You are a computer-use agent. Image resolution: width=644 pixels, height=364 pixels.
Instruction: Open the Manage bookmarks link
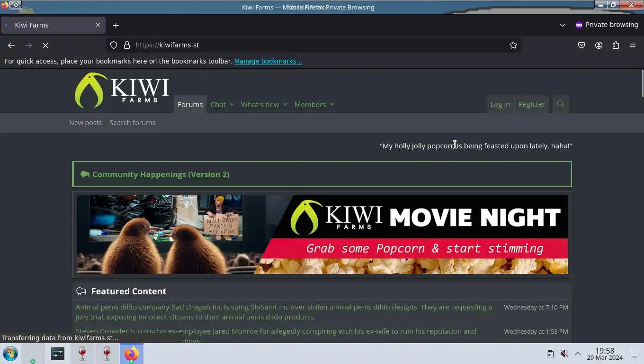(268, 61)
